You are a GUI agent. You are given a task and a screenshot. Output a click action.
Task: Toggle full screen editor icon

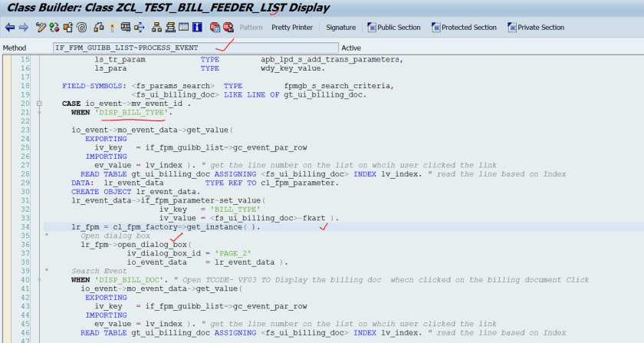(x=183, y=28)
